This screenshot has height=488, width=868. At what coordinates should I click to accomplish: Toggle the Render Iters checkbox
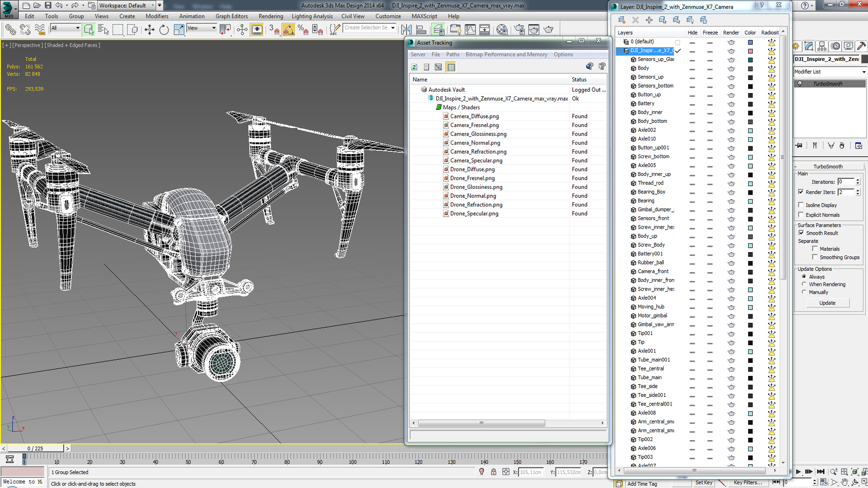coord(801,192)
